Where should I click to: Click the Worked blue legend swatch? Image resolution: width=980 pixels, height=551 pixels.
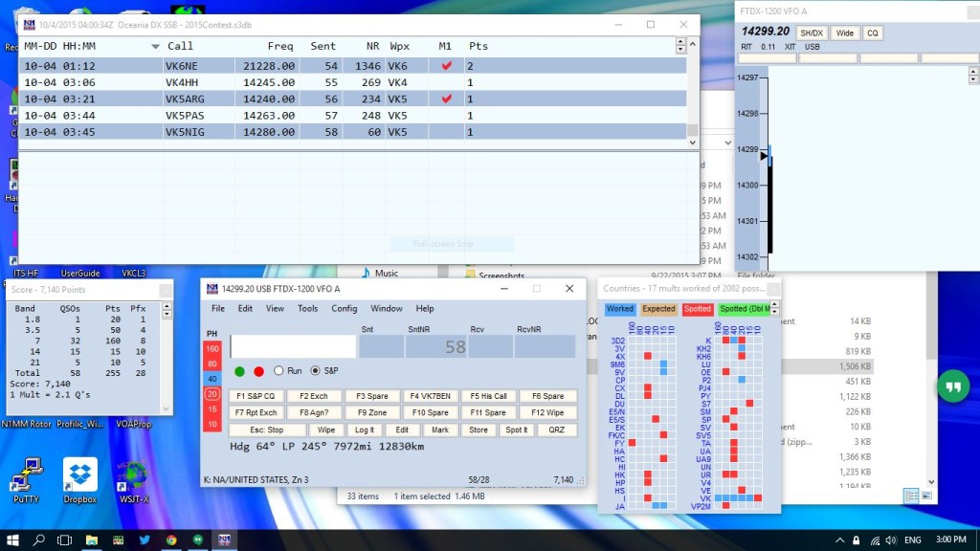tap(620, 309)
